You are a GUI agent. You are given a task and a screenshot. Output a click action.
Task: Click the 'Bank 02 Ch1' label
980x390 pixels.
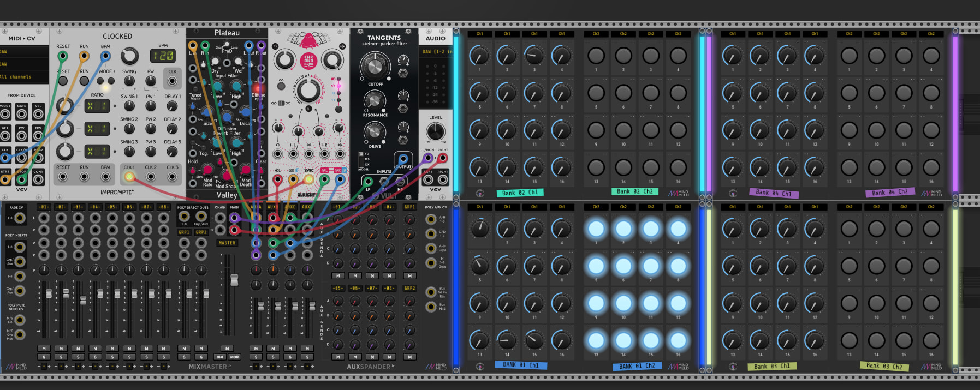[520, 193]
